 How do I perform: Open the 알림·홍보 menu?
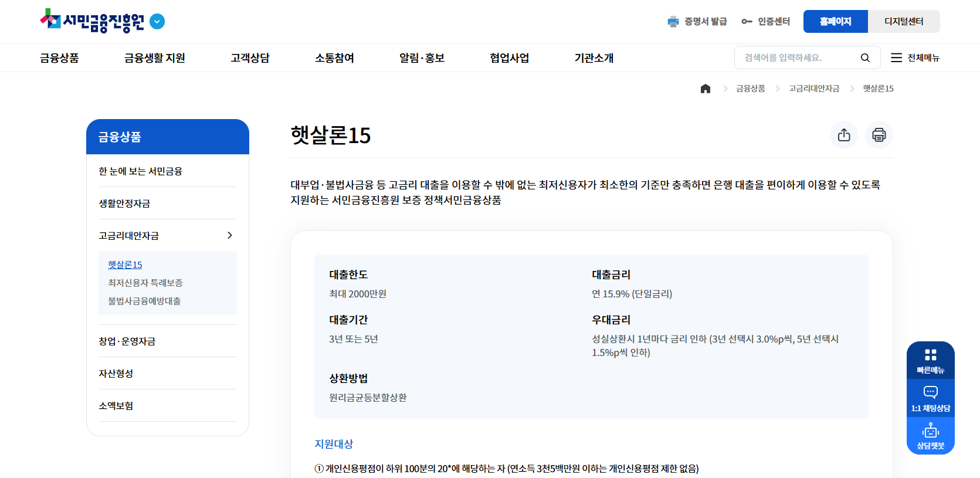(422, 58)
